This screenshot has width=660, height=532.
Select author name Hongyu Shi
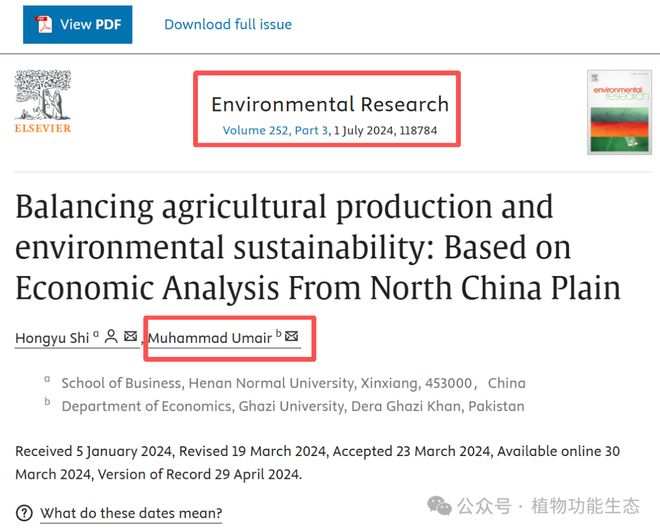[x=51, y=338]
